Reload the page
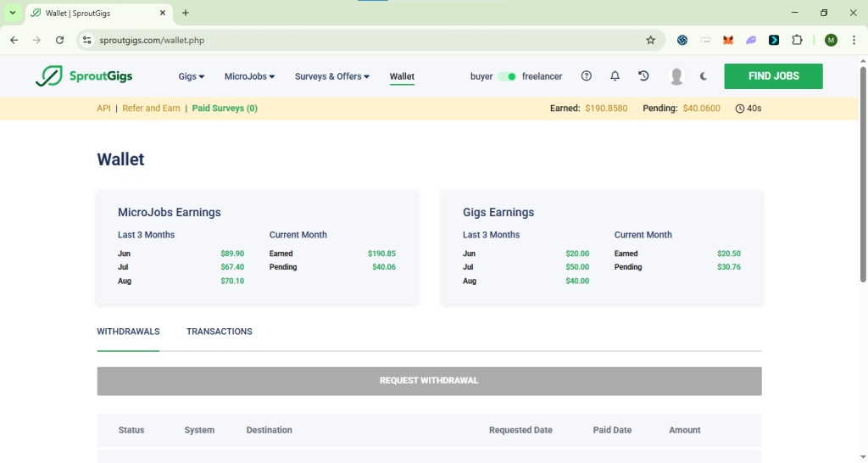 [59, 40]
